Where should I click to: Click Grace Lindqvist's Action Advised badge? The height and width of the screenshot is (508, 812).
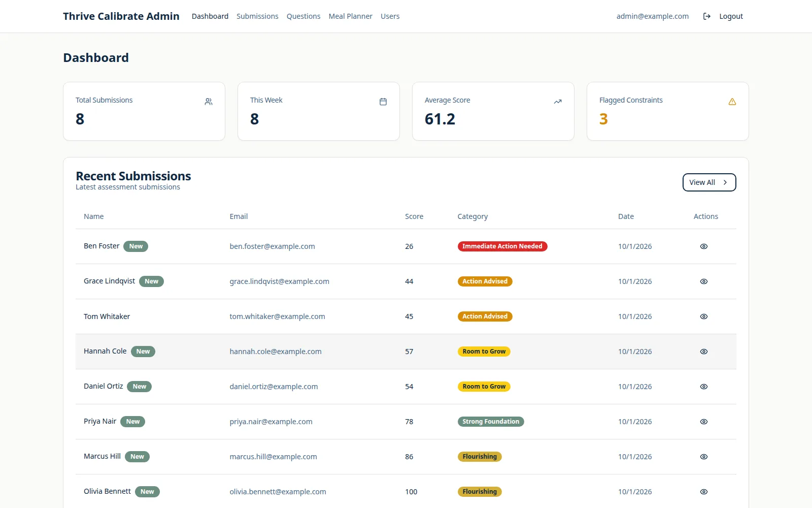point(485,281)
